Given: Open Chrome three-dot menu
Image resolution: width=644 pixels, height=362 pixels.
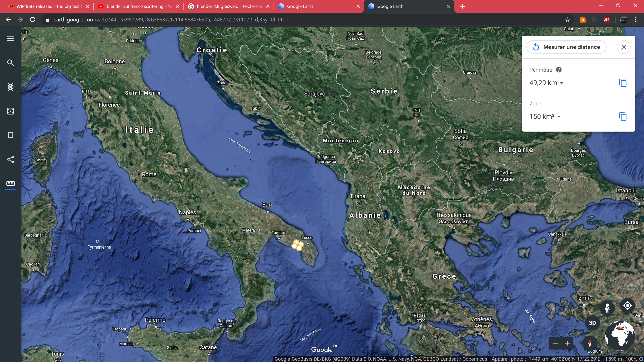Looking at the screenshot, I should tap(636, 19).
